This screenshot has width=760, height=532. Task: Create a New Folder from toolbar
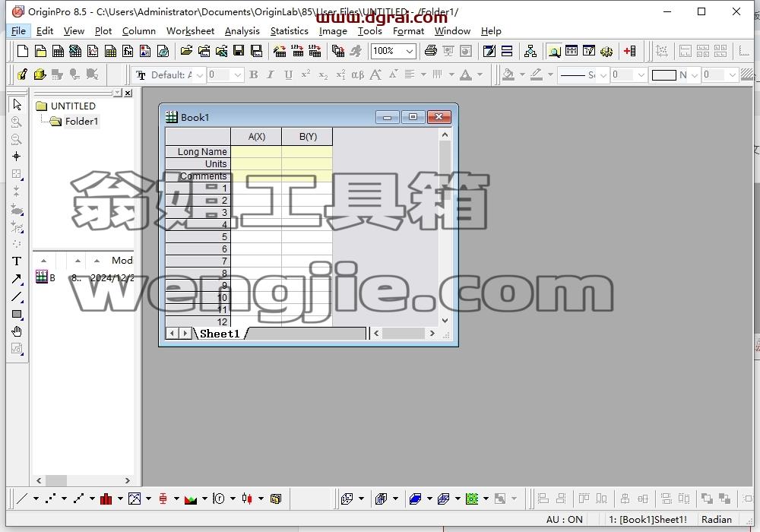(x=40, y=51)
